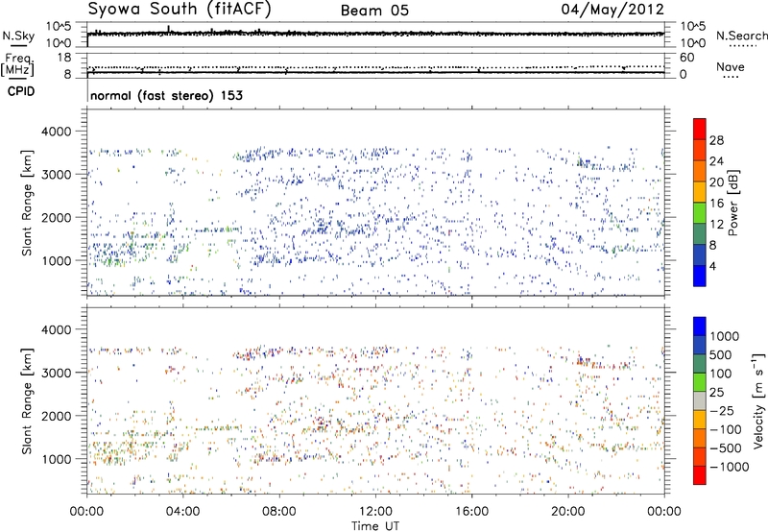Screen dimensions: 768x532
Task: Click the 'Nave' legend label
Action: (x=731, y=66)
